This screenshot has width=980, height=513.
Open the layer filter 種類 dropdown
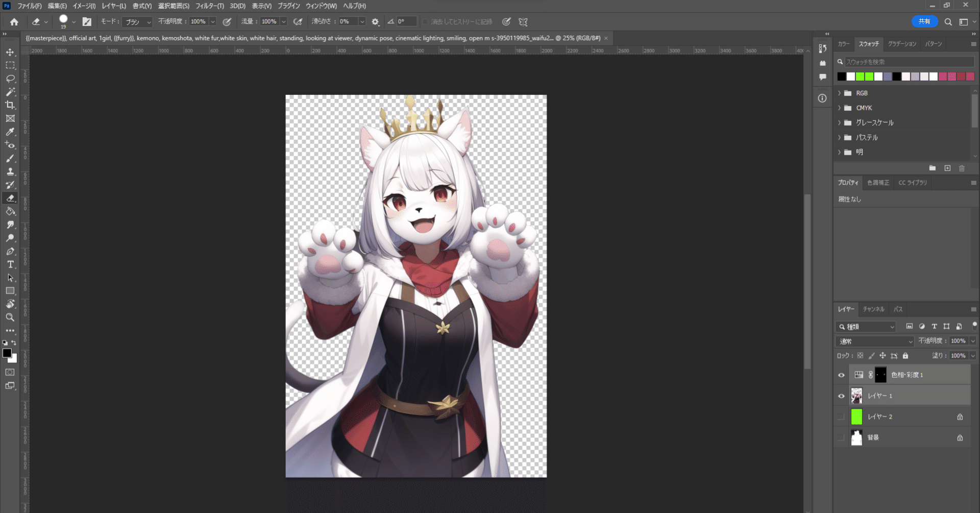(x=866, y=327)
